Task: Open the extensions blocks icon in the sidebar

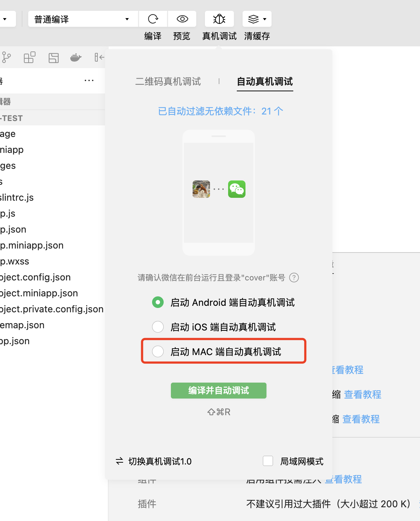Action: [x=29, y=57]
